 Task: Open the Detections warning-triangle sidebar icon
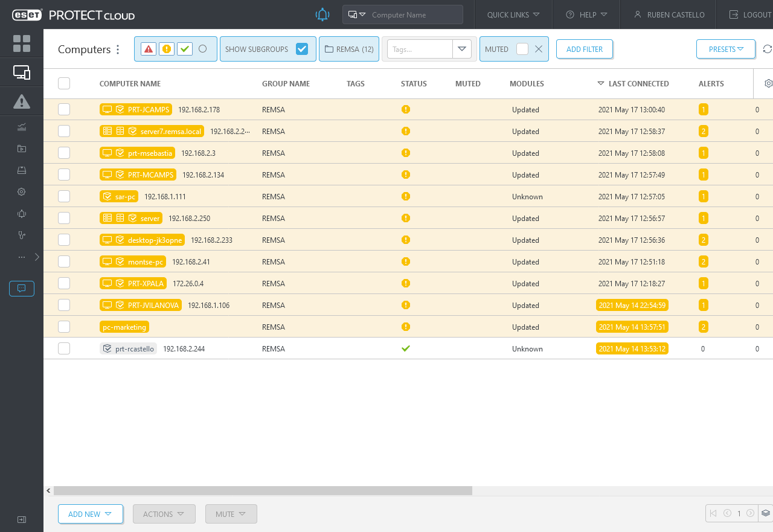pyautogui.click(x=22, y=101)
